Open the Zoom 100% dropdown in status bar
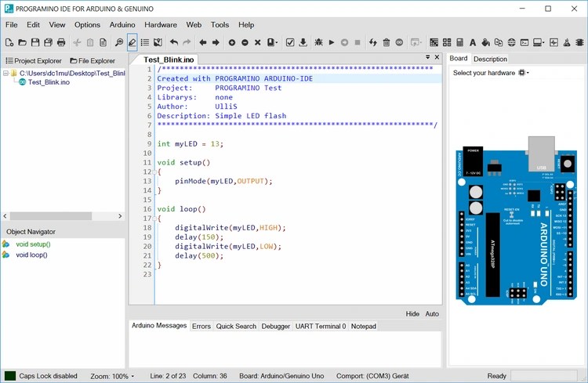 point(132,376)
